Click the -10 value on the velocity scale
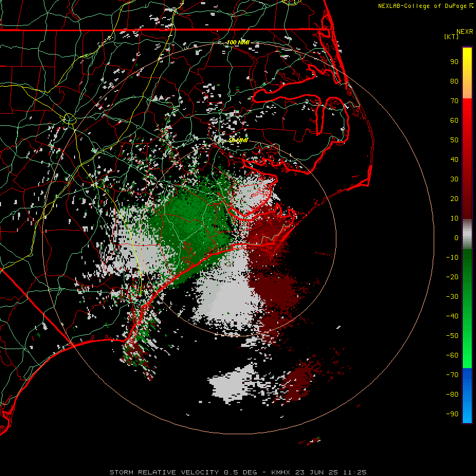Image resolution: width=476 pixels, height=476 pixels. 452,258
